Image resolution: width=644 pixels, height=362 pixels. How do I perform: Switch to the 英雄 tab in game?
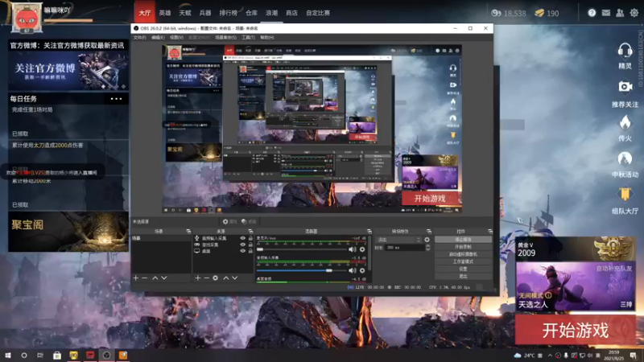coord(165,13)
